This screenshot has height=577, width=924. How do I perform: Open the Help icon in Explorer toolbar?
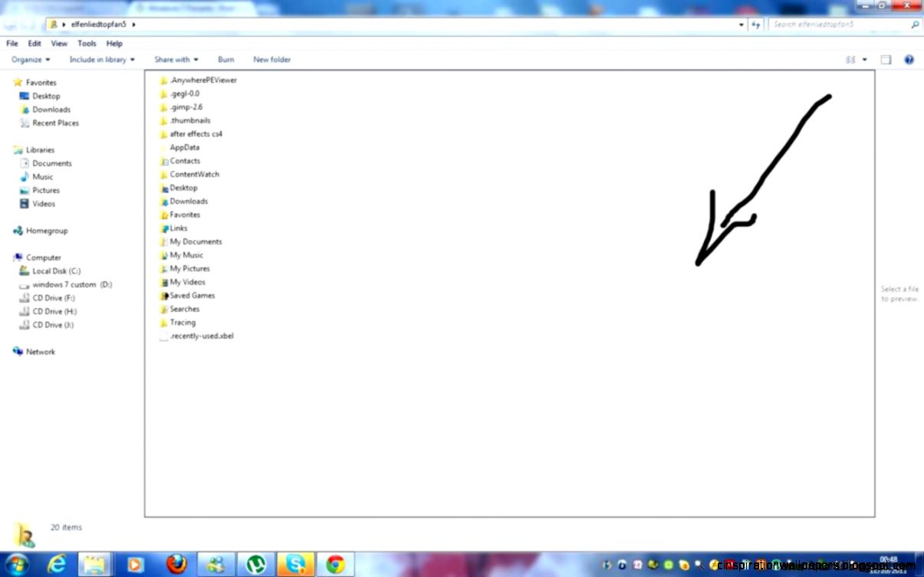click(x=909, y=60)
